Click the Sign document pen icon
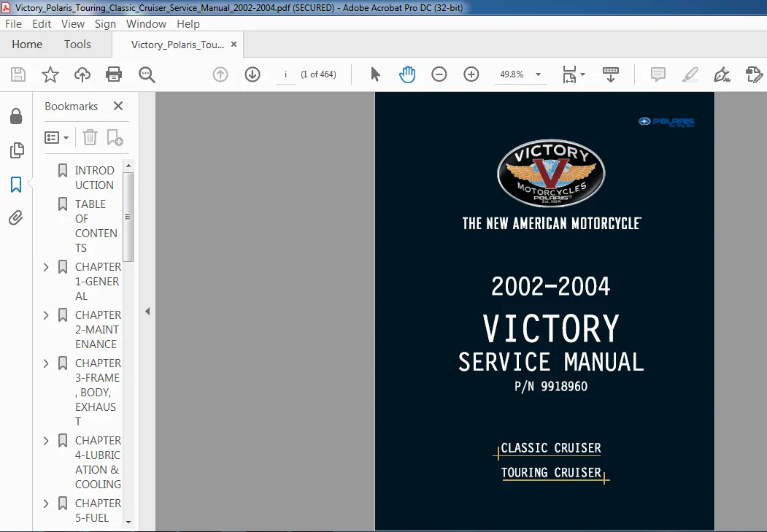This screenshot has width=767, height=532. click(x=722, y=74)
